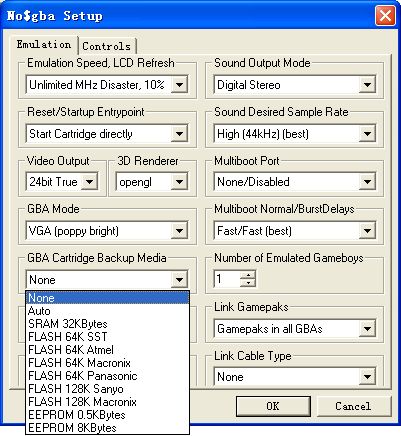Select FLASH 64K SST option
The height and width of the screenshot is (436, 401).
click(x=107, y=337)
